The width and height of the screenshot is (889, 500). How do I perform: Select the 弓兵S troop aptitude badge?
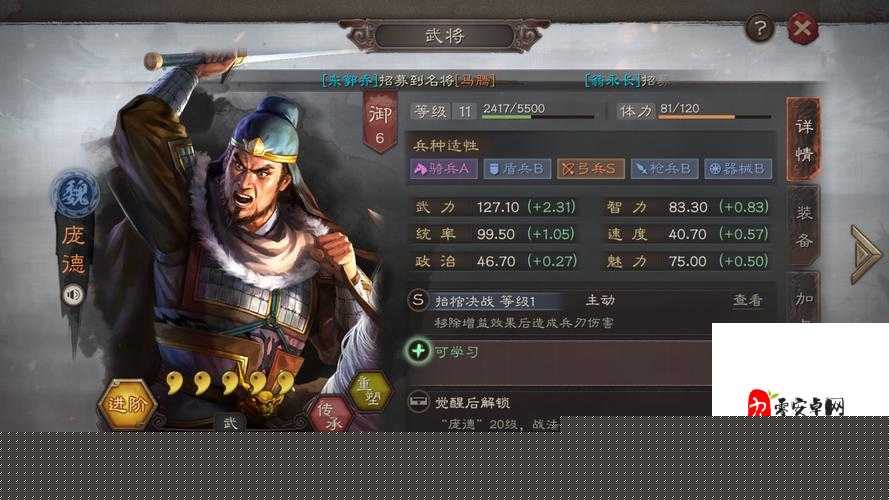591,169
